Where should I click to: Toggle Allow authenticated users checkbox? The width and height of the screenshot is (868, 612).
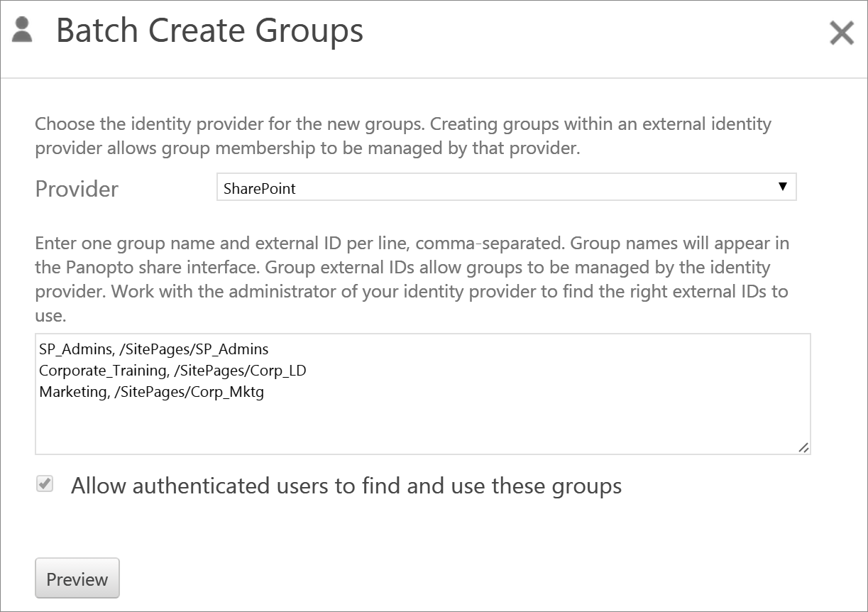tap(45, 484)
